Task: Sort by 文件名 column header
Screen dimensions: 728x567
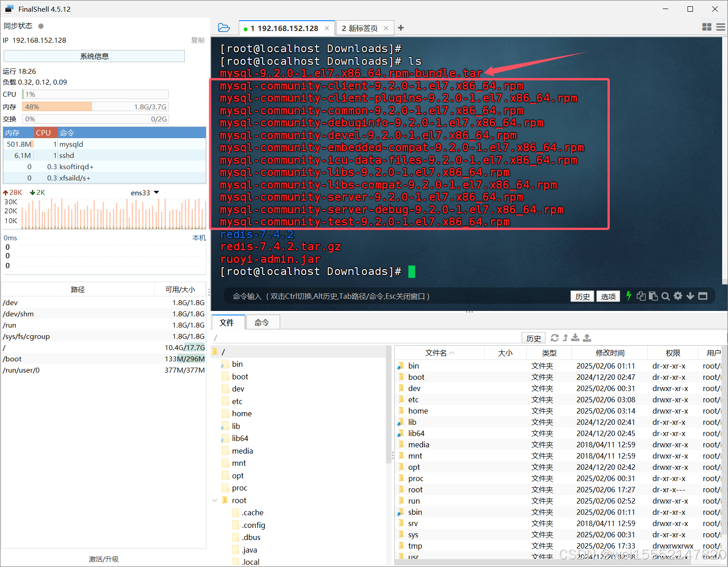Action: tap(439, 353)
